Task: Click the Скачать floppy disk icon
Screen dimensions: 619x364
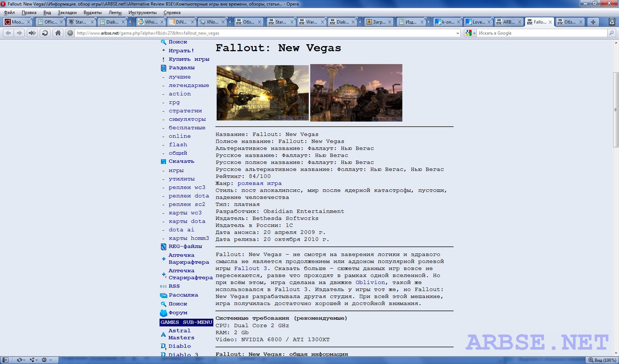Action: [x=164, y=162]
